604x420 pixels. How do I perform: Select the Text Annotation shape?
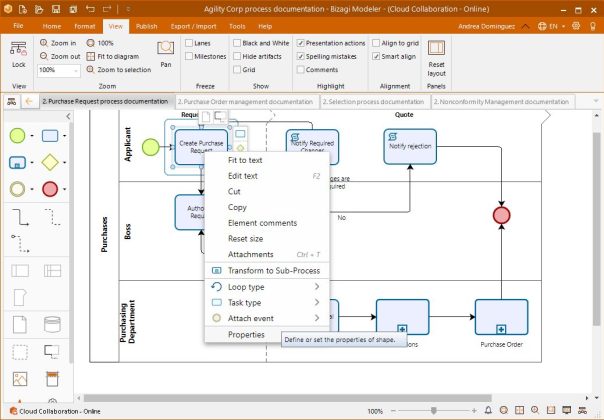[x=52, y=351]
